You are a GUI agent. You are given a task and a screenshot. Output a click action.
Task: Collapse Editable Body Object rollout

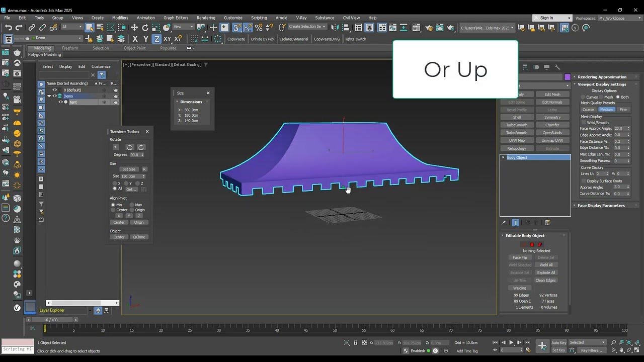pyautogui.click(x=535, y=235)
